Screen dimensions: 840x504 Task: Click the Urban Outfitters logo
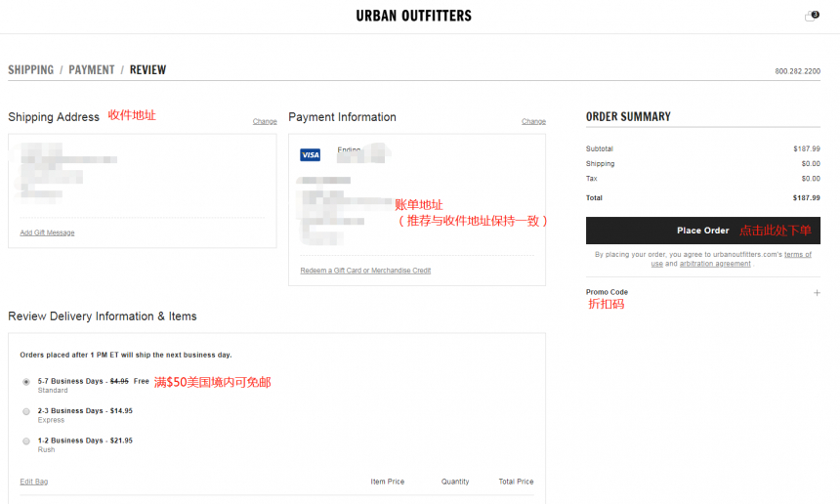coord(413,16)
